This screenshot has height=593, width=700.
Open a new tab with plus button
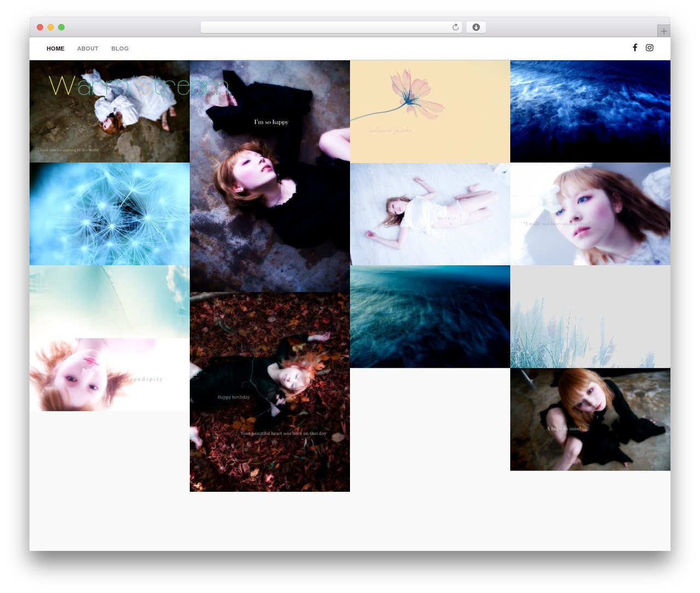coord(663,31)
